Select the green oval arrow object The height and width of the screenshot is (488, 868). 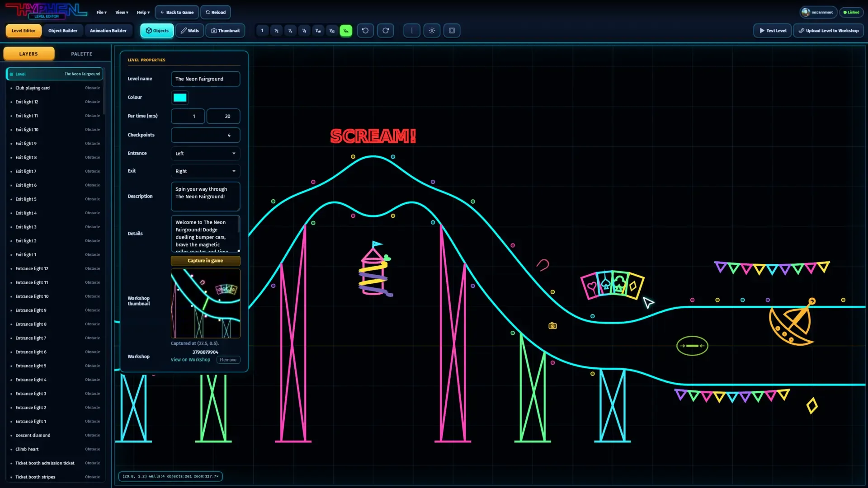pyautogui.click(x=692, y=346)
